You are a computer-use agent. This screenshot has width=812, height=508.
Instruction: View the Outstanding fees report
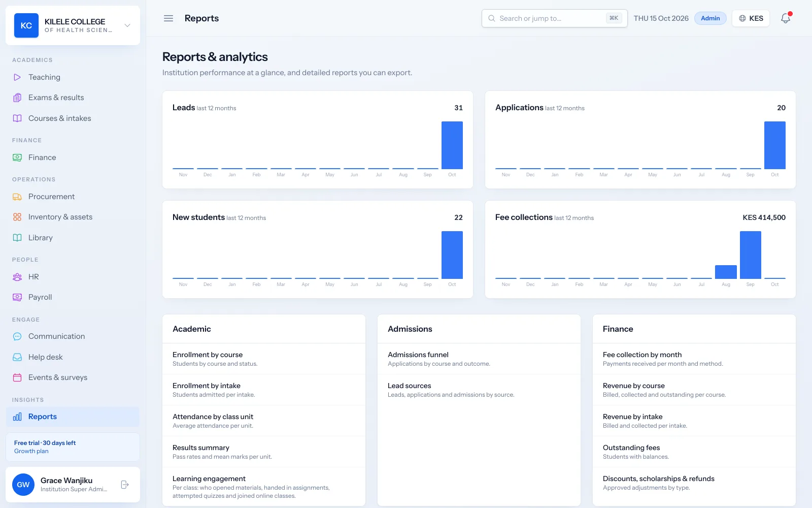point(694,452)
